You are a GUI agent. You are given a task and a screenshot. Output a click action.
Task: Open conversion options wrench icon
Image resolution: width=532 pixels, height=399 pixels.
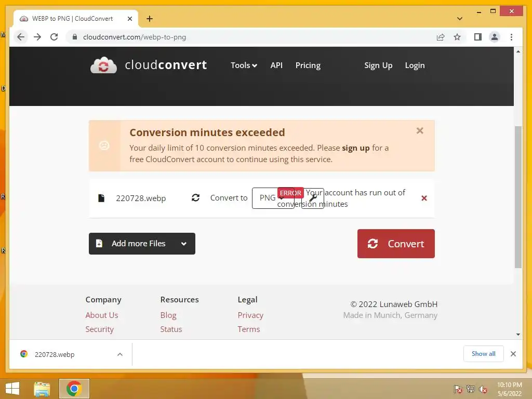(x=312, y=198)
